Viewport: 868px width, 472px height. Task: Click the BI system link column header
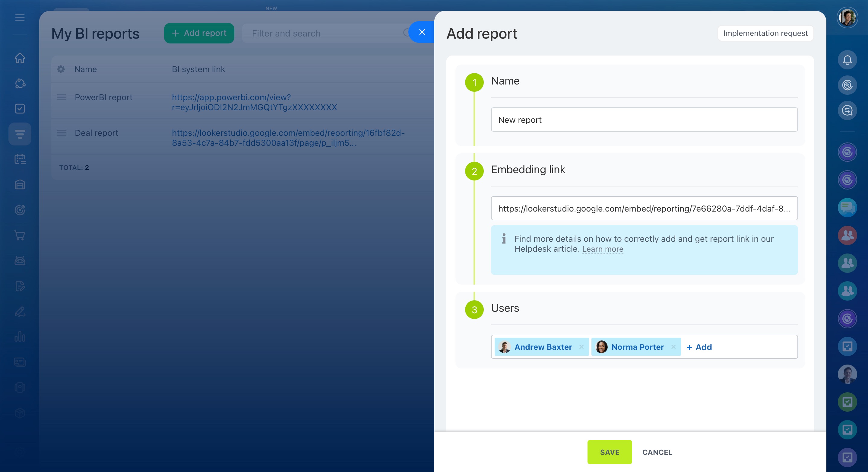[198, 69]
